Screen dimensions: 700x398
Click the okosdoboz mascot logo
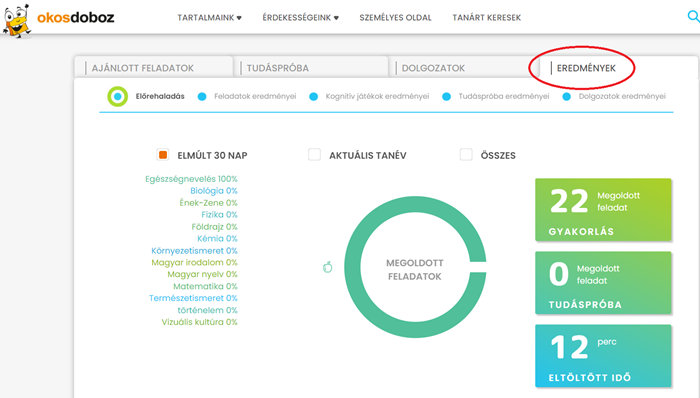[17, 21]
